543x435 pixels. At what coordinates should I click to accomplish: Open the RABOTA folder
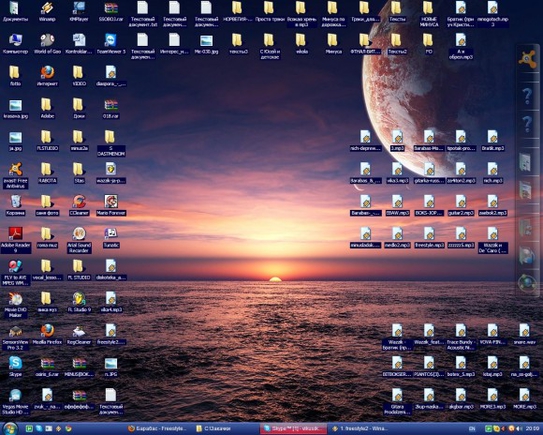point(47,173)
